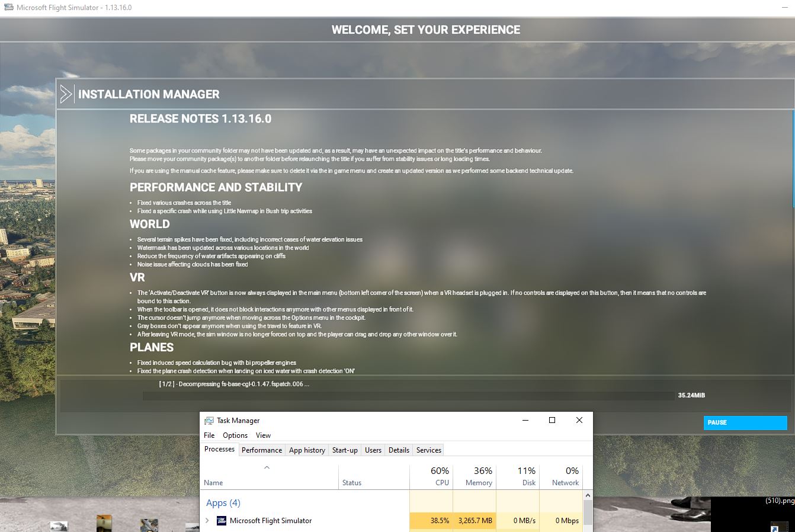
Task: Click the Microsoft Flight Simulator title bar icon
Action: [x=8, y=8]
